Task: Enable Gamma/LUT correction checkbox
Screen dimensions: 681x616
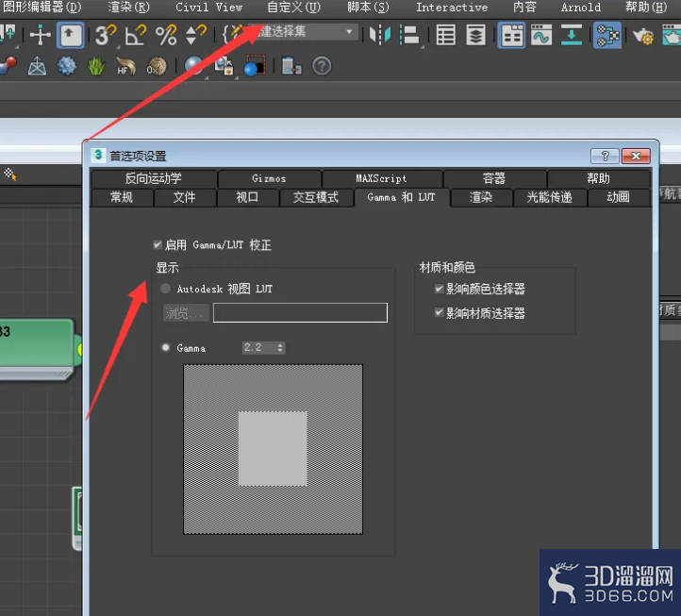Action: [x=158, y=245]
